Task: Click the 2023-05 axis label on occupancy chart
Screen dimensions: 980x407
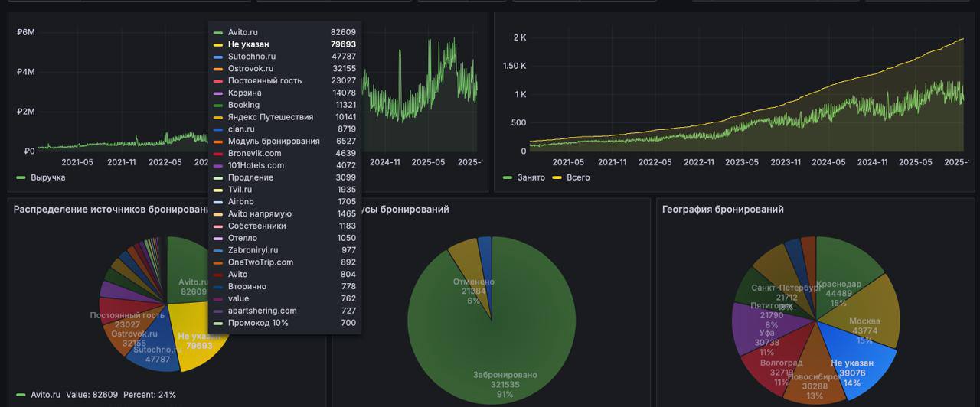Action: 742,162
